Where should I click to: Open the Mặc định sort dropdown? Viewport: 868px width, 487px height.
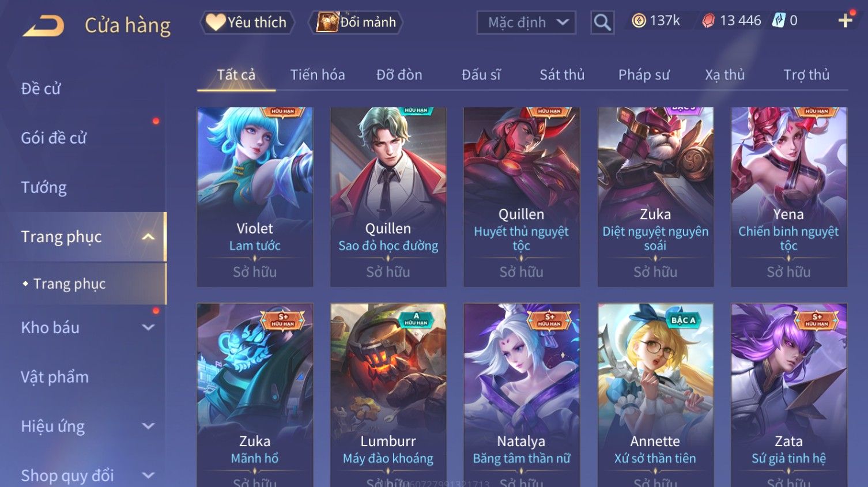pos(526,22)
